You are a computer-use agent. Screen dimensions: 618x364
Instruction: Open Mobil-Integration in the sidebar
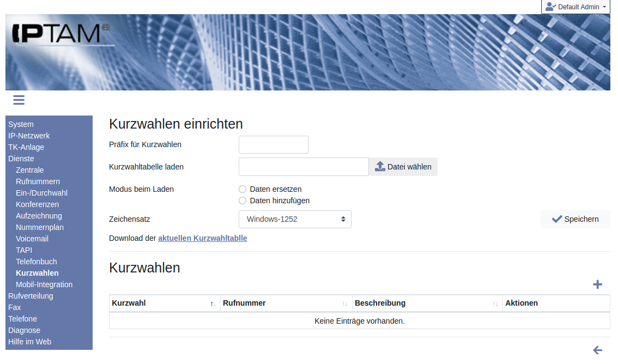tap(44, 284)
